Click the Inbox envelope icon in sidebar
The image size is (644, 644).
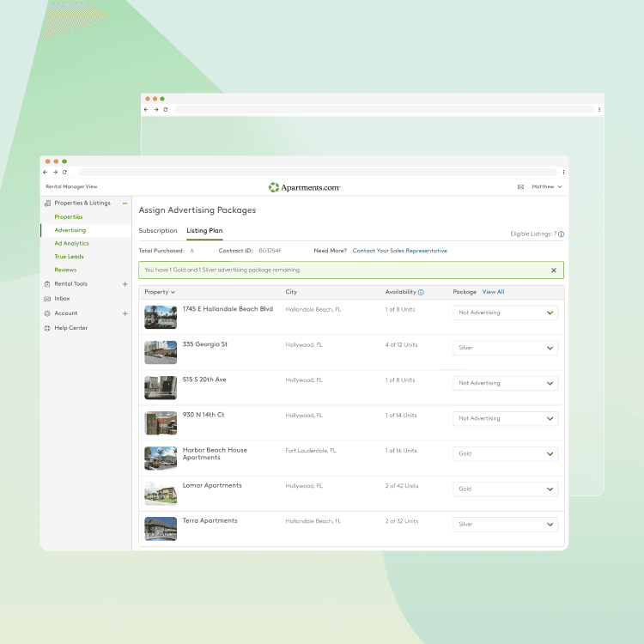tap(47, 299)
